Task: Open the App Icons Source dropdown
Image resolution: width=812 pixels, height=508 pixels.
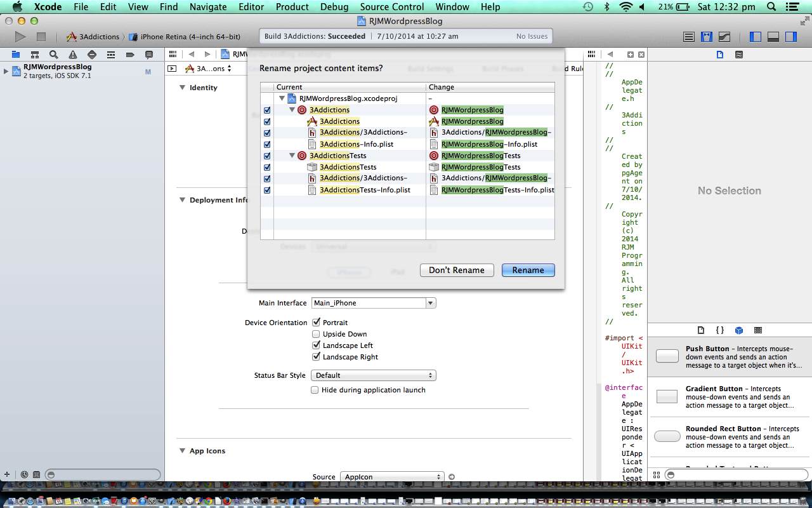Action: pos(392,477)
